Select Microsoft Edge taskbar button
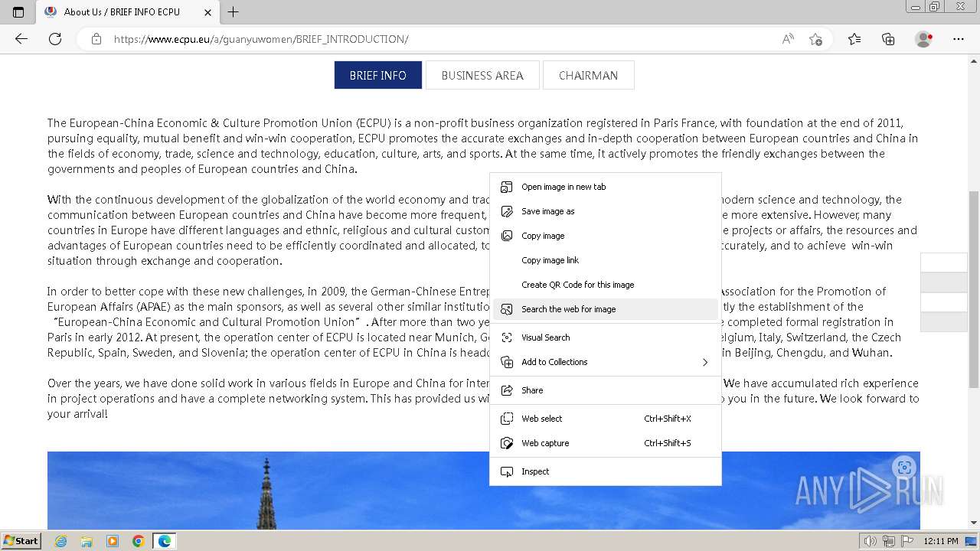Image resolution: width=980 pixels, height=551 pixels. (165, 541)
